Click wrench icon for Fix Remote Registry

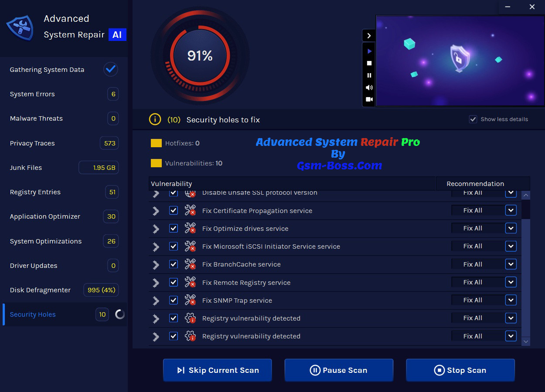coord(190,282)
